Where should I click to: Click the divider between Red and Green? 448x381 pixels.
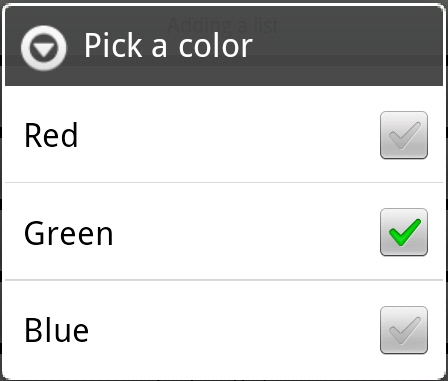224,183
